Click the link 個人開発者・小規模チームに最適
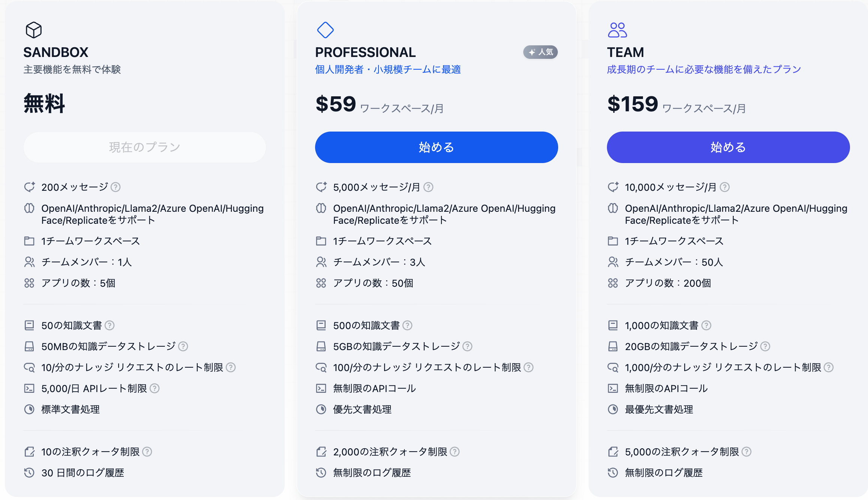The height and width of the screenshot is (500, 868). [387, 69]
